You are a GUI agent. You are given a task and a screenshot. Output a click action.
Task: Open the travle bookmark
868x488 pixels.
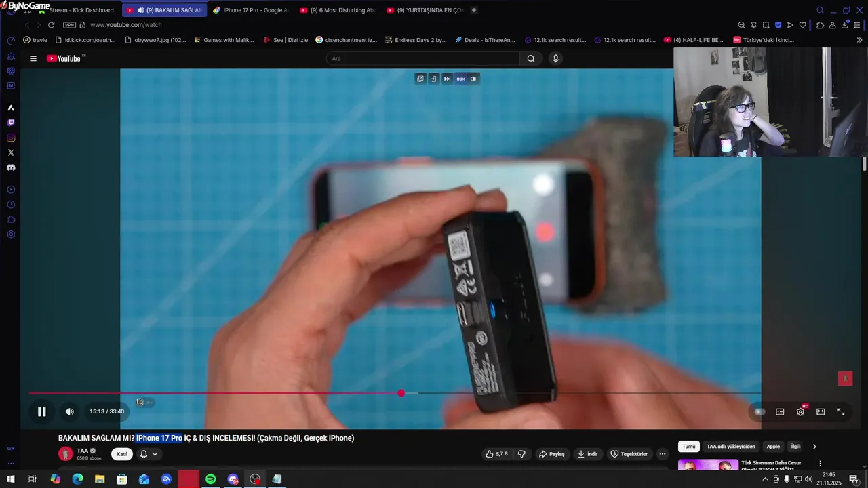coord(35,40)
